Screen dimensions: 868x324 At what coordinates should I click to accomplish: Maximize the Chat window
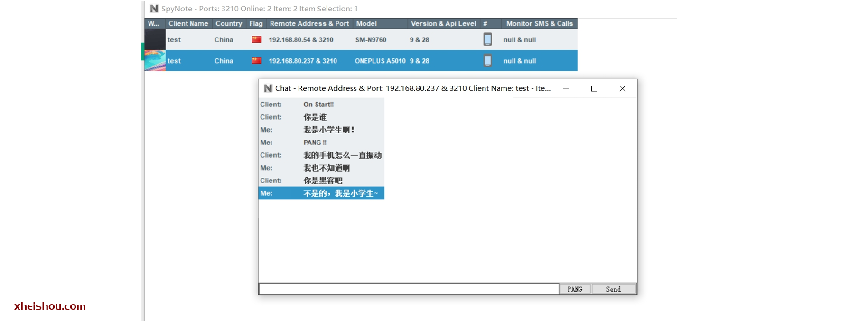(x=594, y=88)
